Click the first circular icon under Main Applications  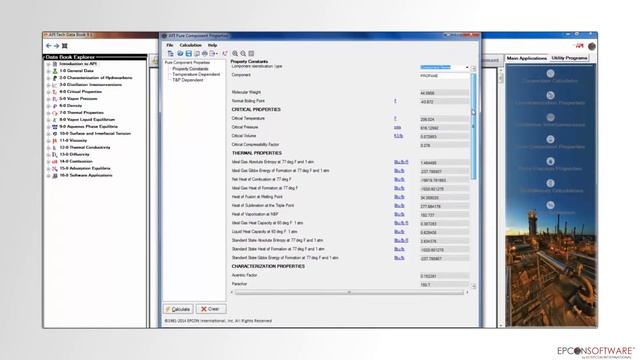coord(550,73)
